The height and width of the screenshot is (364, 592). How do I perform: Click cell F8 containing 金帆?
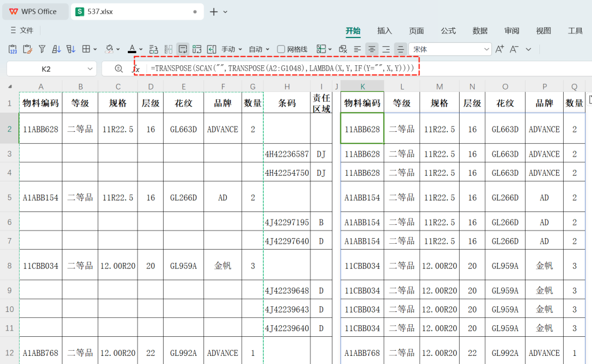(x=223, y=266)
